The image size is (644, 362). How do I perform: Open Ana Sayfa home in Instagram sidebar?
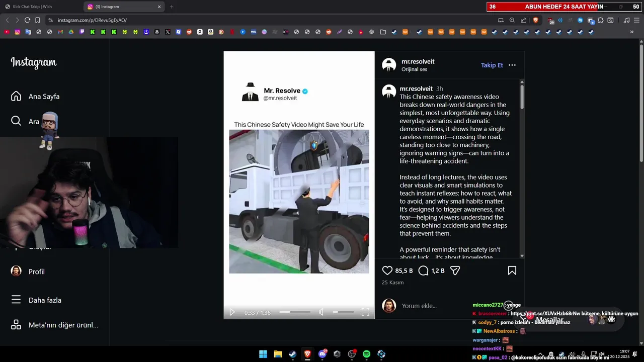[35, 96]
